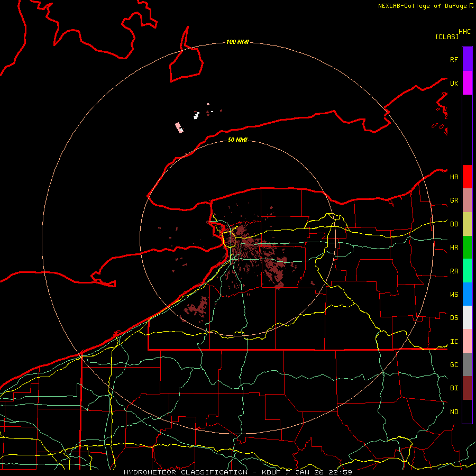The width and height of the screenshot is (476, 476).
Task: Click the HA legend label
Action: pos(454,177)
